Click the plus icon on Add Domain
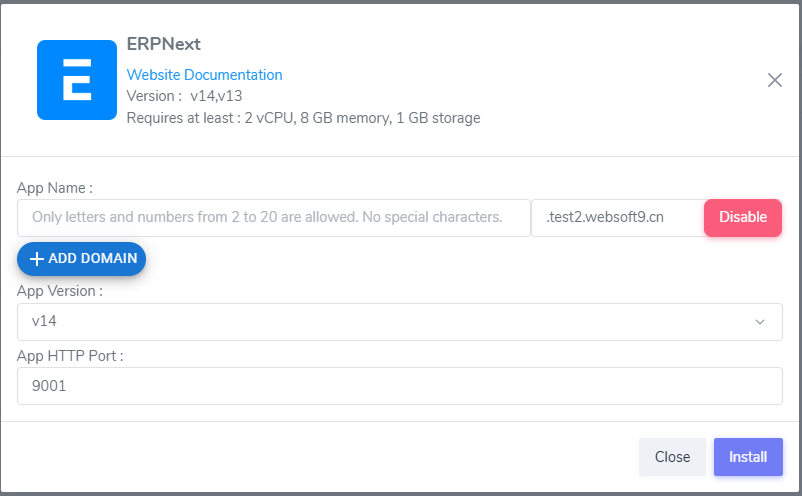This screenshot has width=802, height=496. pyautogui.click(x=37, y=259)
